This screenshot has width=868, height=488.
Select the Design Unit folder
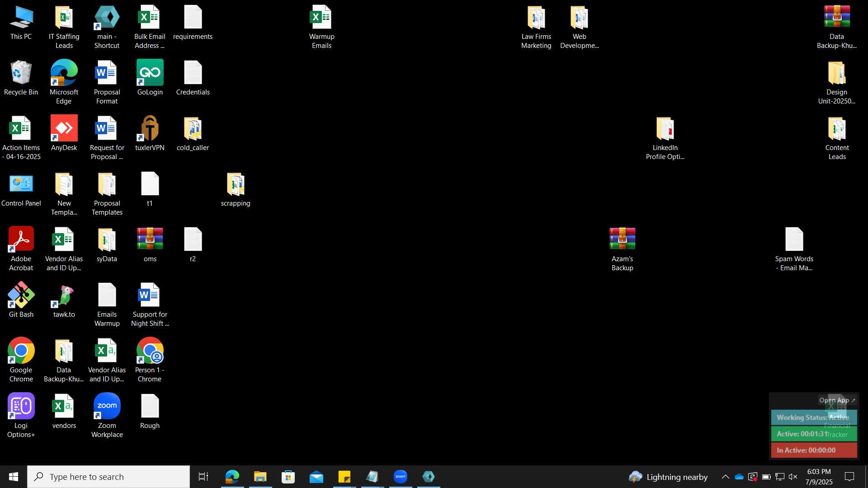click(837, 82)
